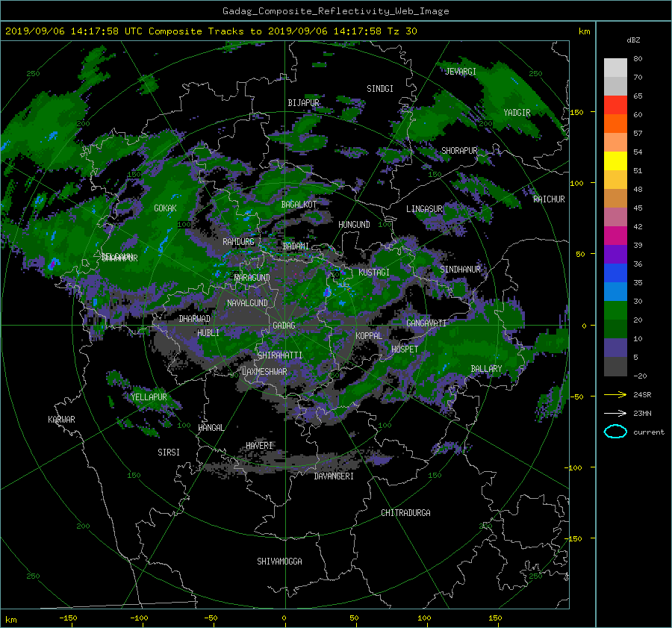Click the KUSTAGI city label
The height and width of the screenshot is (628, 672).
point(374,273)
